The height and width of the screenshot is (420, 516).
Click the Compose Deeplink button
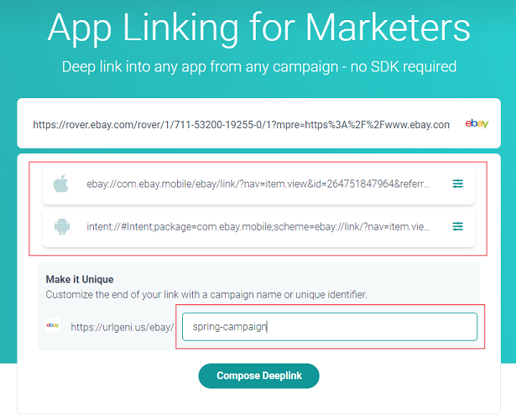259,376
